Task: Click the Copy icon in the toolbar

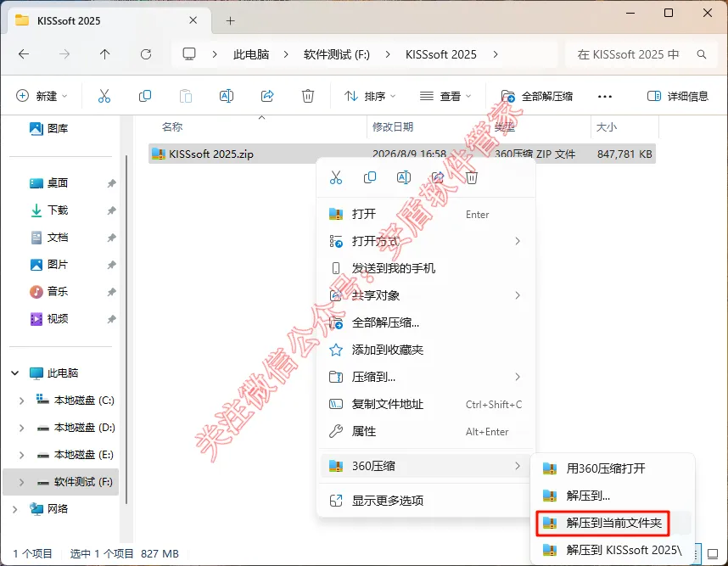Action: 145,96
